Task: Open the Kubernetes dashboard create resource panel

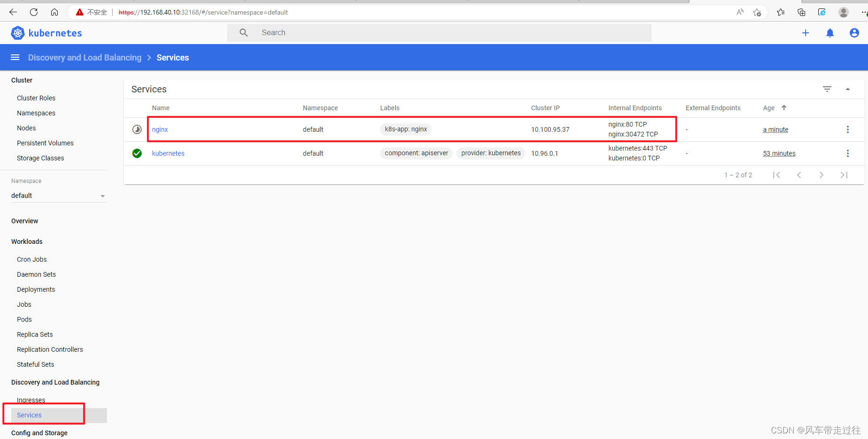Action: 805,33
